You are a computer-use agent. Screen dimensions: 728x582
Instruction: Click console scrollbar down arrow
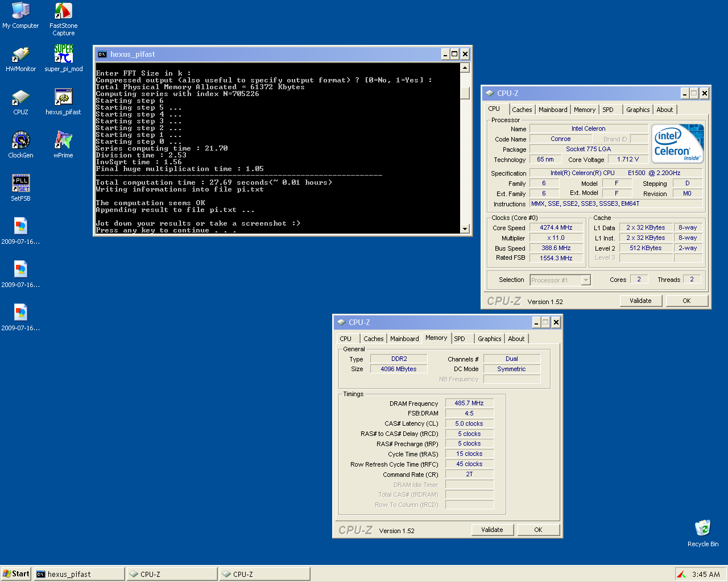[x=465, y=228]
